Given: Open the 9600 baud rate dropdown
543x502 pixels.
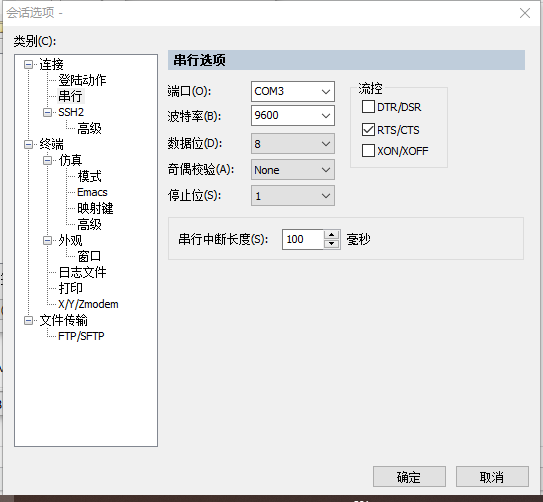Looking at the screenshot, I should tap(293, 115).
